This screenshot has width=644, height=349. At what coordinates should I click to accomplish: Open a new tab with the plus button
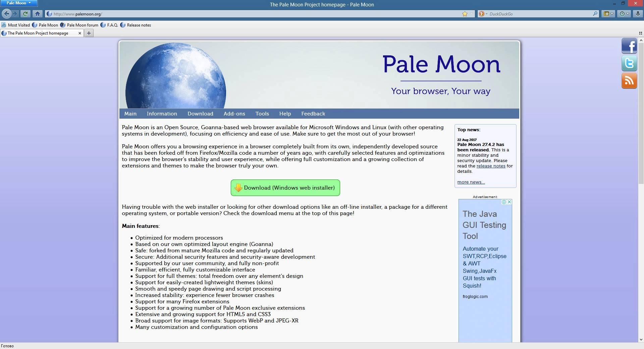(89, 33)
